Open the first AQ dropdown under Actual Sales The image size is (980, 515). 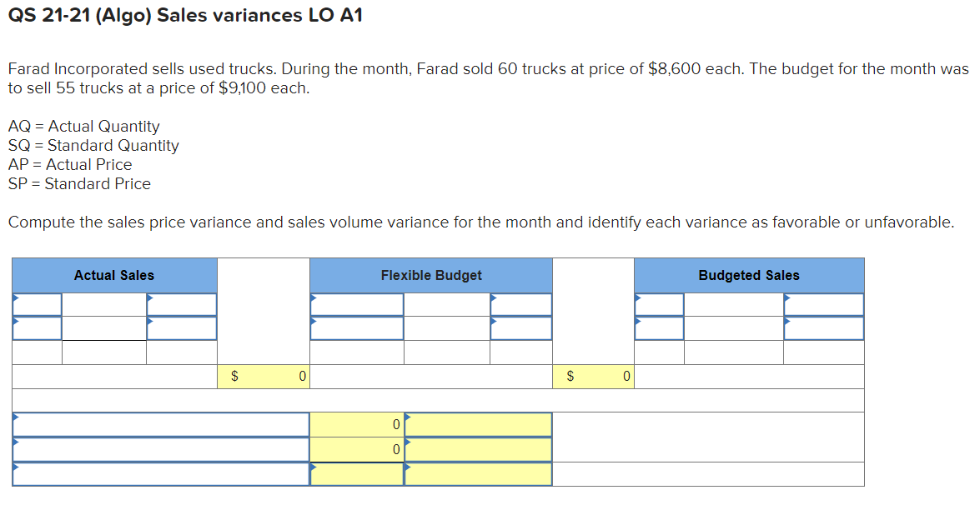pyautogui.click(x=36, y=304)
